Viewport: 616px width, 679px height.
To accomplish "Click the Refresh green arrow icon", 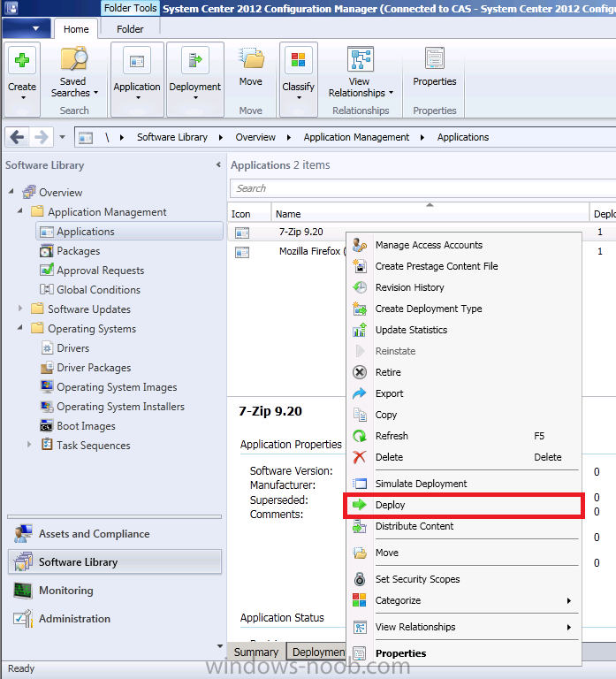I will click(360, 436).
